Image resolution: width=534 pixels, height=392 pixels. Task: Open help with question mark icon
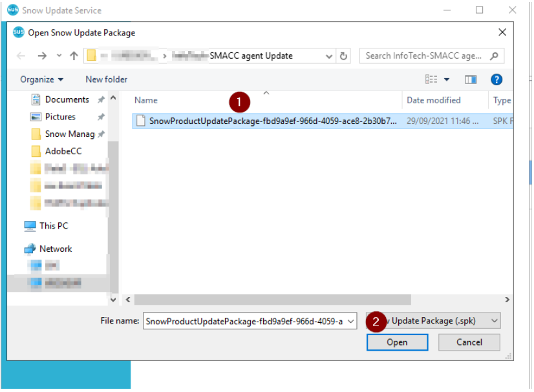pos(497,79)
